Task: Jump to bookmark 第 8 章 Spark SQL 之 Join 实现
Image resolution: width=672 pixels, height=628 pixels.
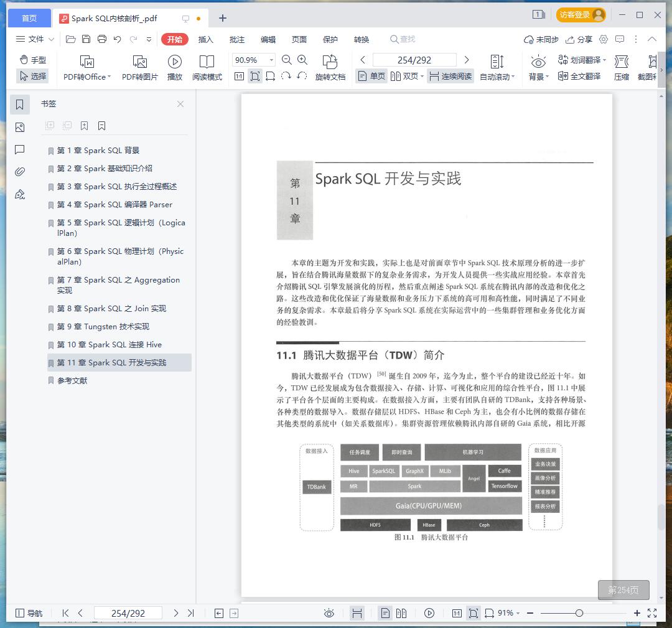Action: tap(111, 309)
